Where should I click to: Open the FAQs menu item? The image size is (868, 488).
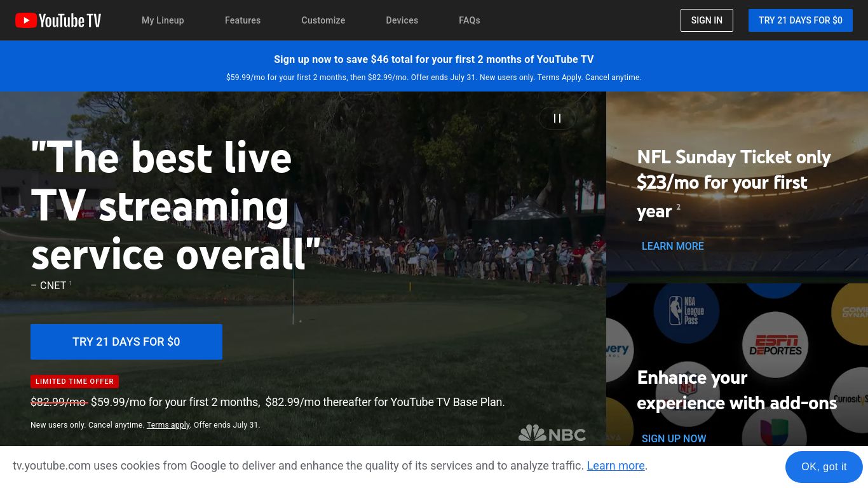(x=470, y=20)
